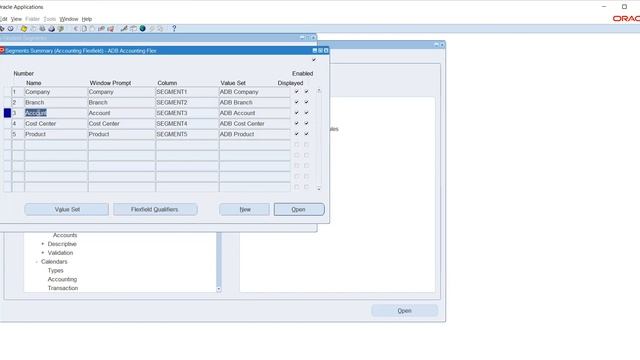Toggle Displayed checkbox for Cost Center segment
Image resolution: width=640 pixels, height=360 pixels.
pyautogui.click(x=297, y=124)
